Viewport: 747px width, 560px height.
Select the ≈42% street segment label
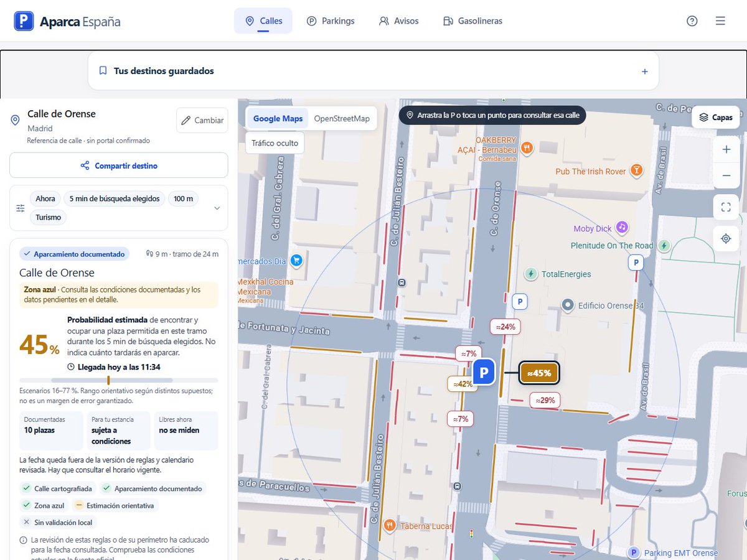461,384
